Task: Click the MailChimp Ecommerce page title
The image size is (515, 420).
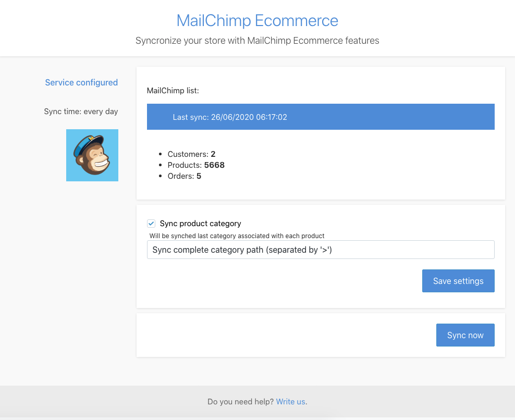Action: click(257, 21)
